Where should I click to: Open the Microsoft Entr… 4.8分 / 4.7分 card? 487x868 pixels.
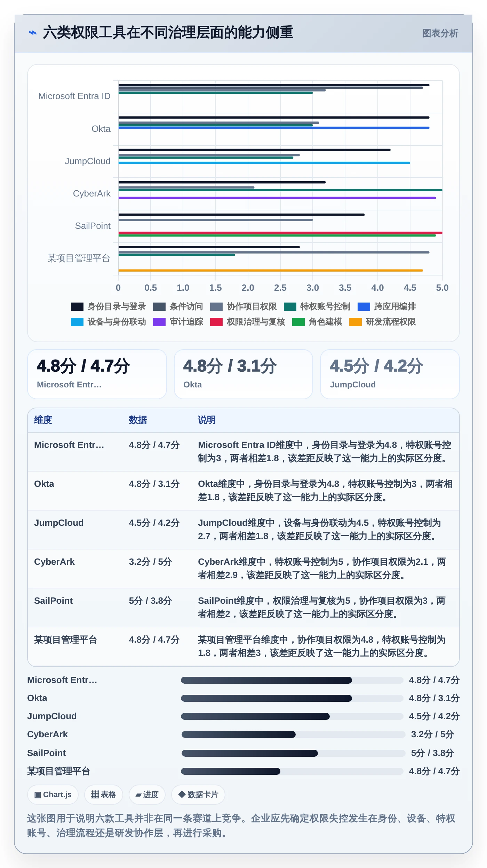[x=97, y=374]
